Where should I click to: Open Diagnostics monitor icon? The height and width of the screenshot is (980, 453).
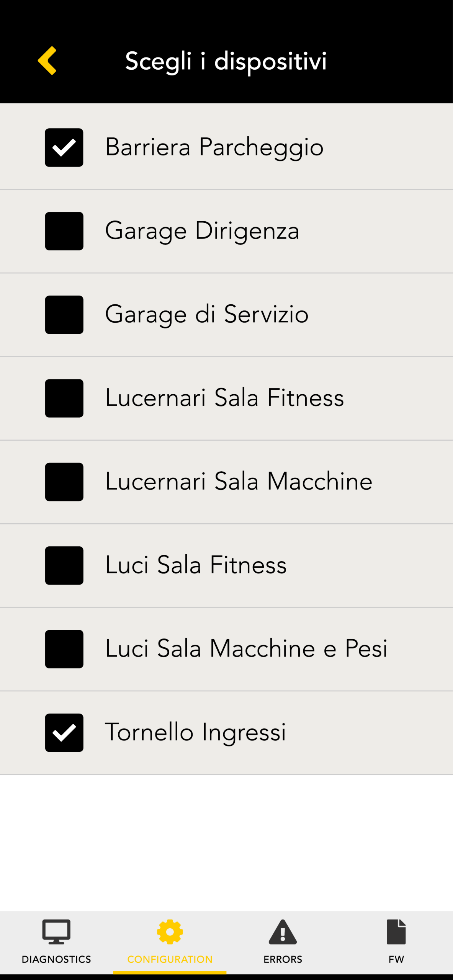[x=56, y=932]
